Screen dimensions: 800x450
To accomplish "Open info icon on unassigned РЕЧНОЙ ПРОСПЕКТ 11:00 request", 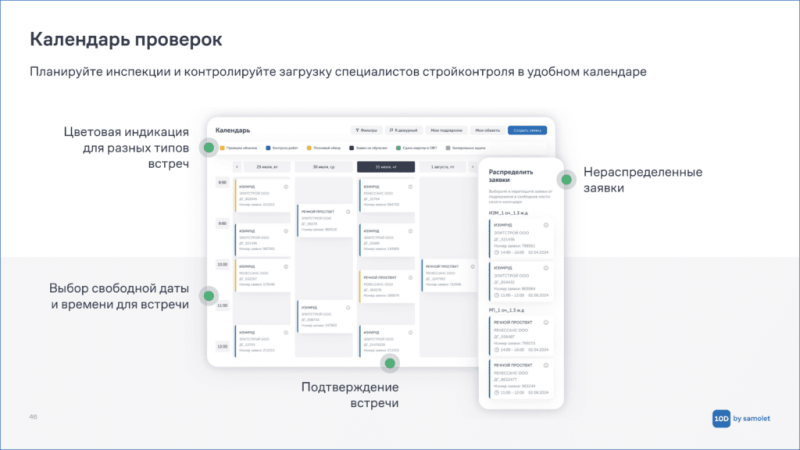I will tap(545, 365).
